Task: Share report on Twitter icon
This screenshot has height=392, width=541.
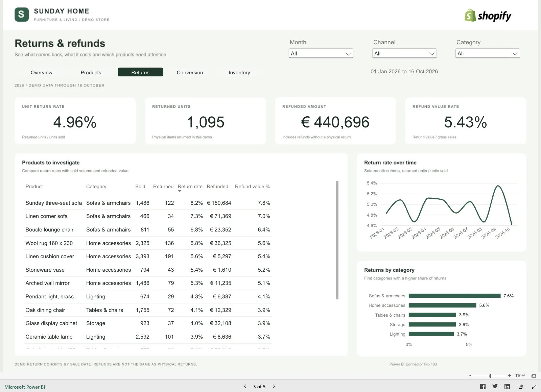Action: coord(495,387)
